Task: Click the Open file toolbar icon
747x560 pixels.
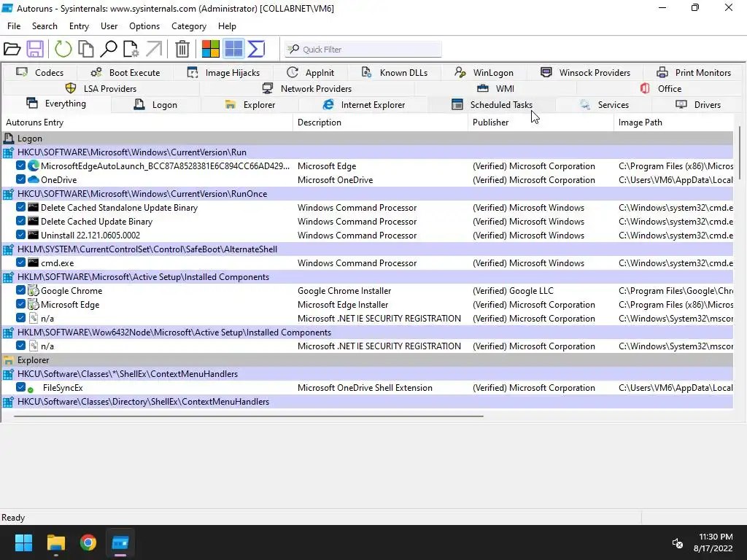Action: coord(12,49)
